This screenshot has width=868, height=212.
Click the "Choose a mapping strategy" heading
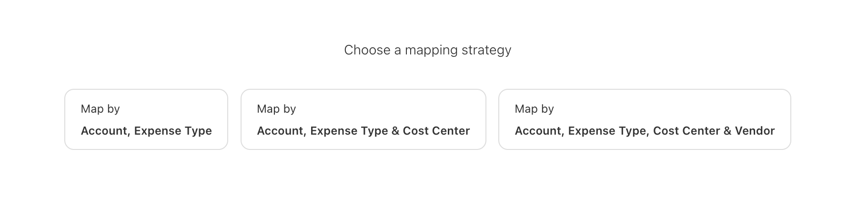tap(427, 50)
